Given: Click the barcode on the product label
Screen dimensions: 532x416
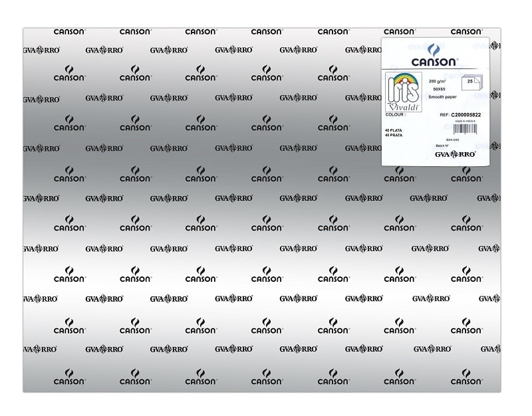Looking at the screenshot, I should point(465,129).
